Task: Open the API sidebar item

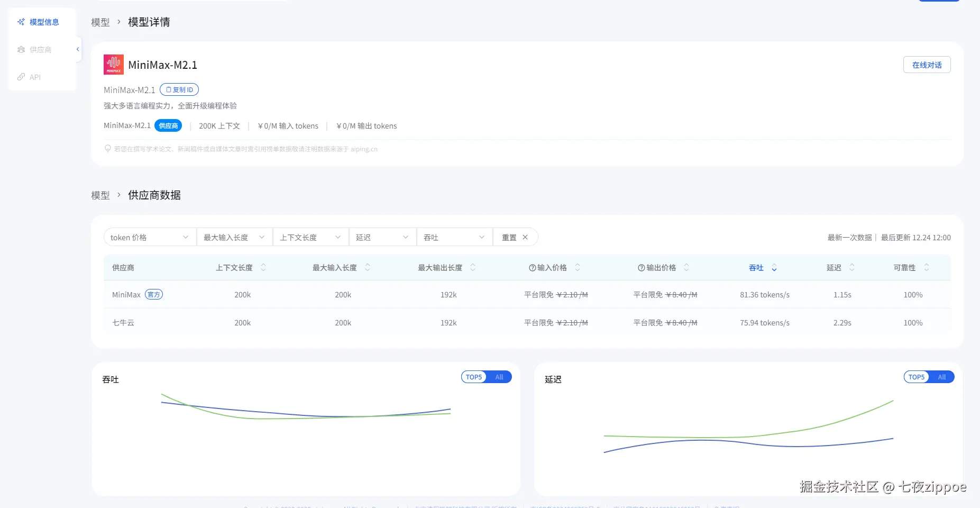Action: [29, 77]
